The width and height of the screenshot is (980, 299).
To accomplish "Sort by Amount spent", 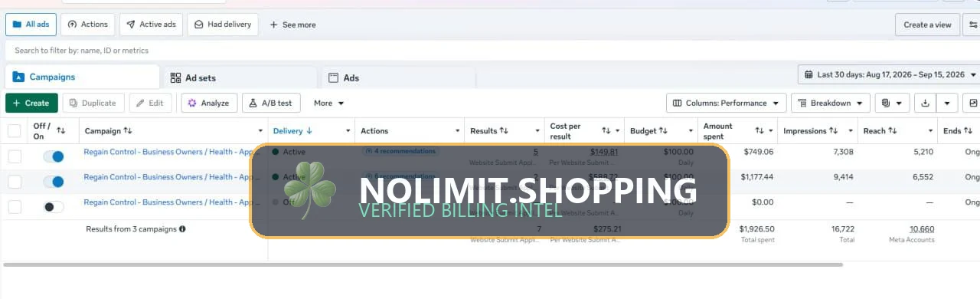I will tap(759, 131).
